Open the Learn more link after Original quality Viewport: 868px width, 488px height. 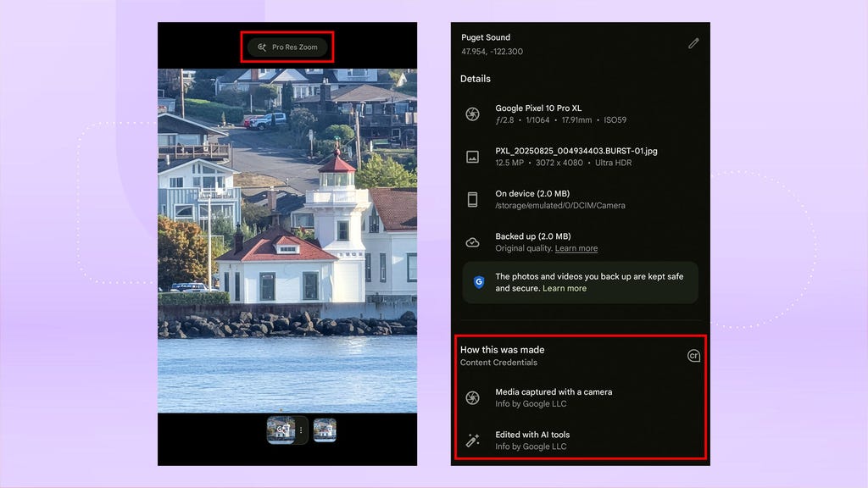coord(576,249)
